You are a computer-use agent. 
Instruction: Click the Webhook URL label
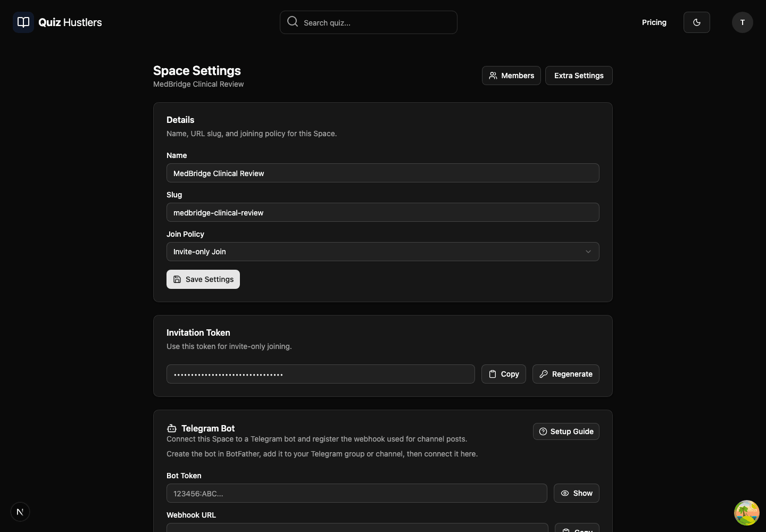191,515
